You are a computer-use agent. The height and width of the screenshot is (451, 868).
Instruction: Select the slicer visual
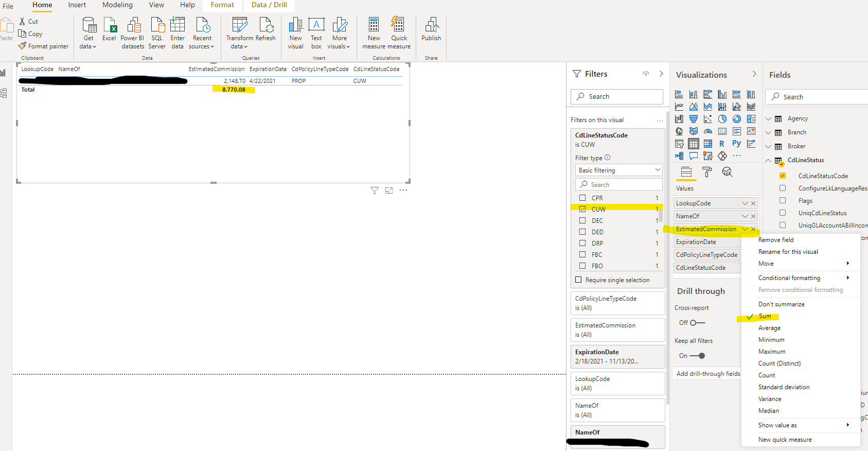[x=679, y=144]
